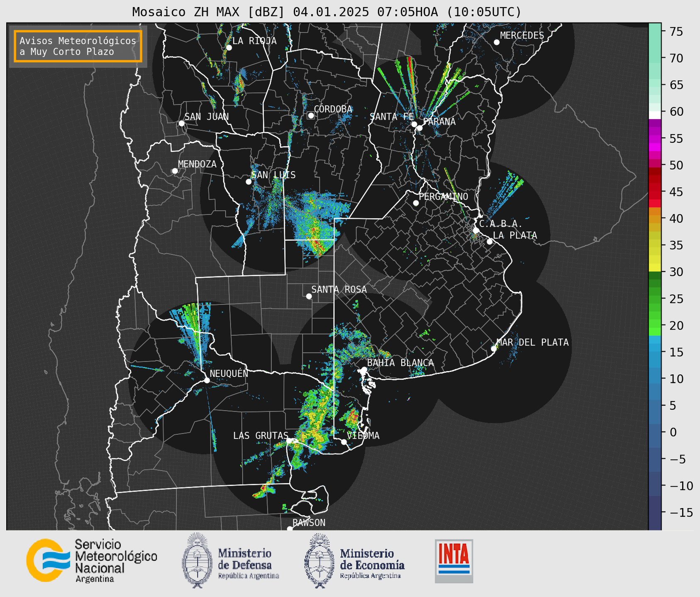Select the Pergamino city marker dot
The width and height of the screenshot is (700, 597).
pos(416,203)
